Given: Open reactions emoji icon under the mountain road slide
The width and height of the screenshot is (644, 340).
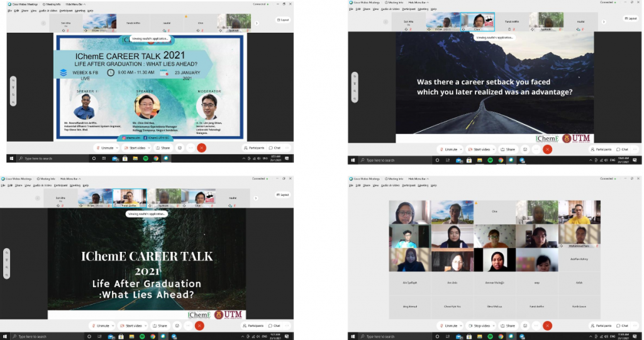Looking at the screenshot, I should tap(524, 149).
